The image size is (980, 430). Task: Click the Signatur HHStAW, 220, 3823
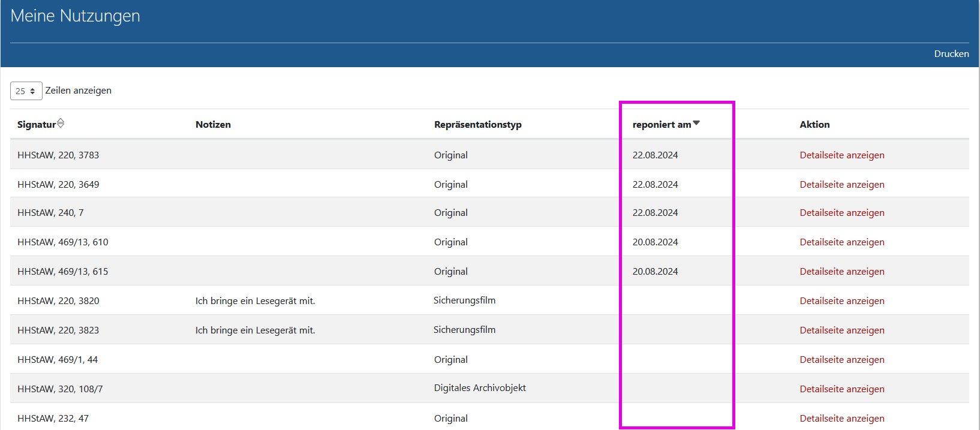[x=58, y=330]
